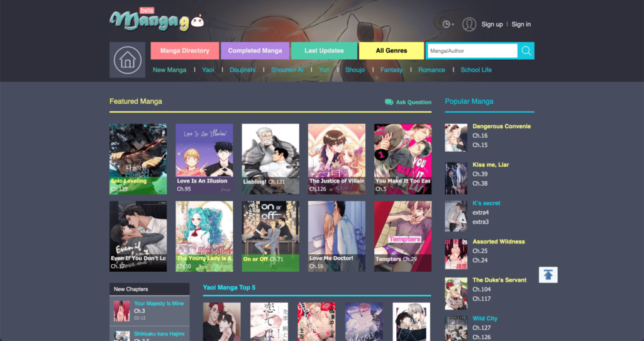
Task: Switch to the Last Updates tab
Action: [324, 51]
